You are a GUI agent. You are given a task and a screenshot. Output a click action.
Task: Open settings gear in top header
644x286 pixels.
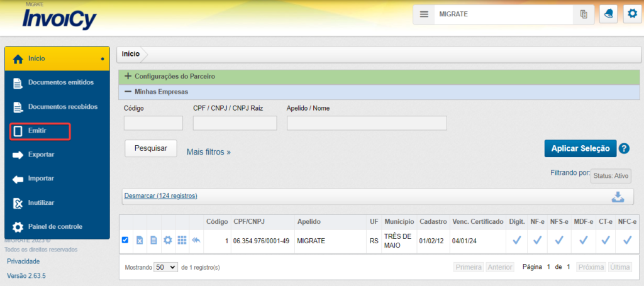pyautogui.click(x=631, y=14)
